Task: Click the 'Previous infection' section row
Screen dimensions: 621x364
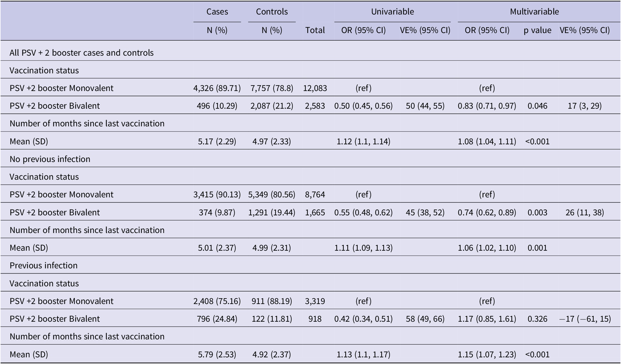Action: 43,265
